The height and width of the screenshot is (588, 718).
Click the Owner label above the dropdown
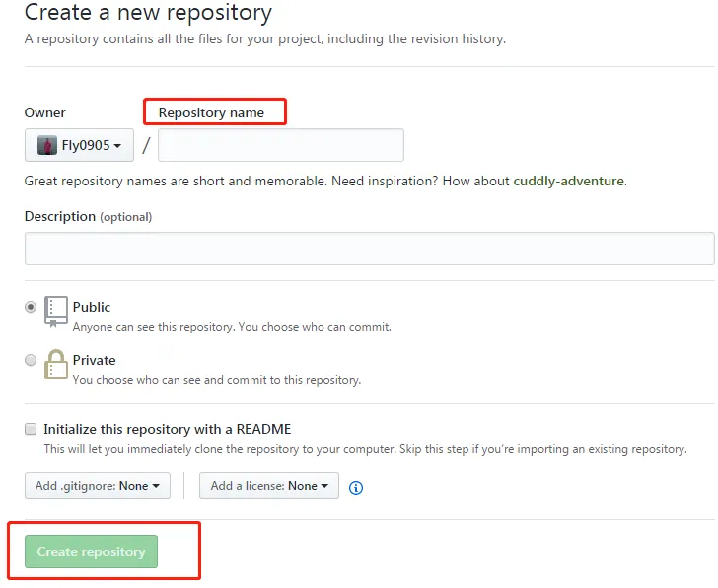pos(45,112)
